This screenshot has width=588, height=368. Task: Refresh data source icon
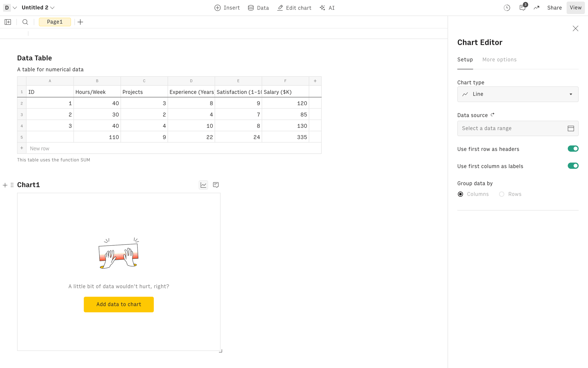492,115
